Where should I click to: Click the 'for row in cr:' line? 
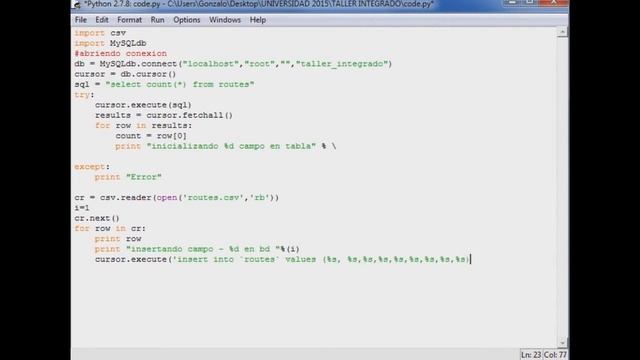(x=110, y=229)
